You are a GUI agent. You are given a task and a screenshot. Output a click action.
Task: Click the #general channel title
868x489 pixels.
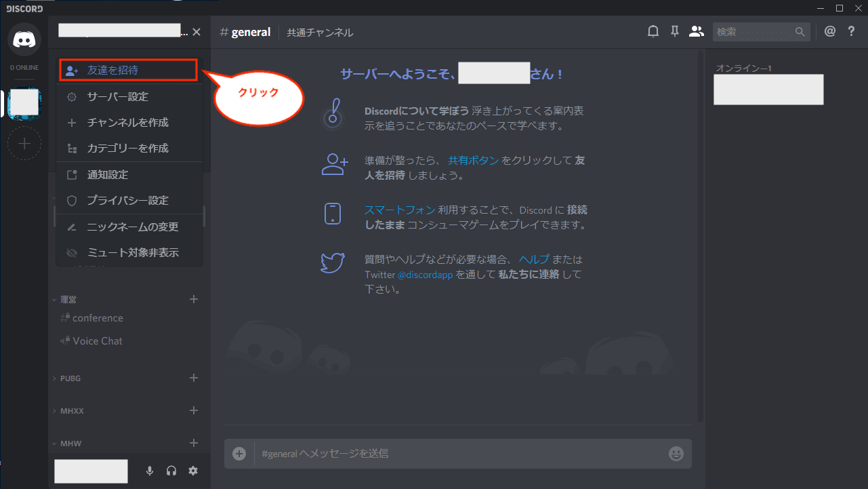point(245,32)
